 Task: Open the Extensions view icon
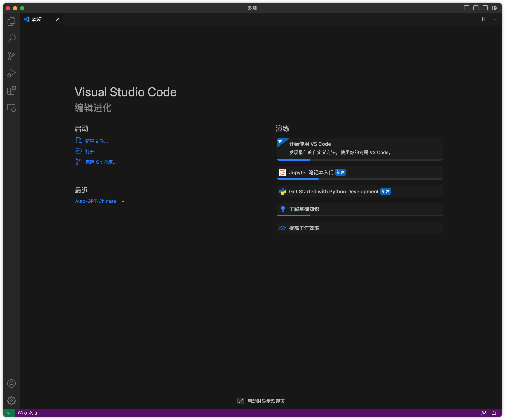click(x=11, y=91)
